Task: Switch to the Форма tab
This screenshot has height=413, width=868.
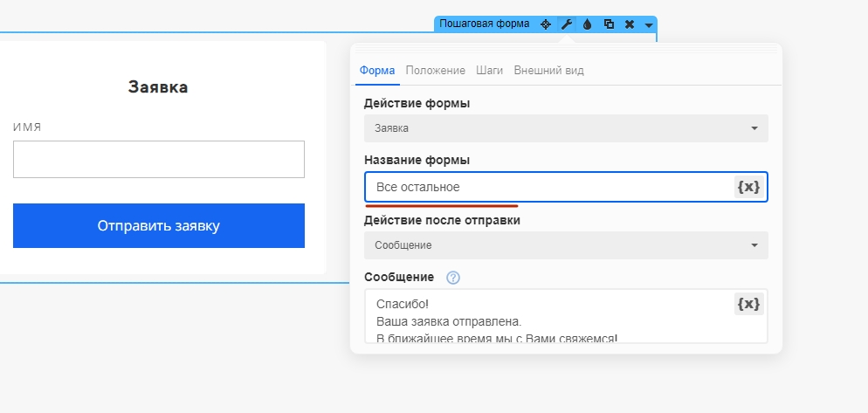Action: [377, 71]
